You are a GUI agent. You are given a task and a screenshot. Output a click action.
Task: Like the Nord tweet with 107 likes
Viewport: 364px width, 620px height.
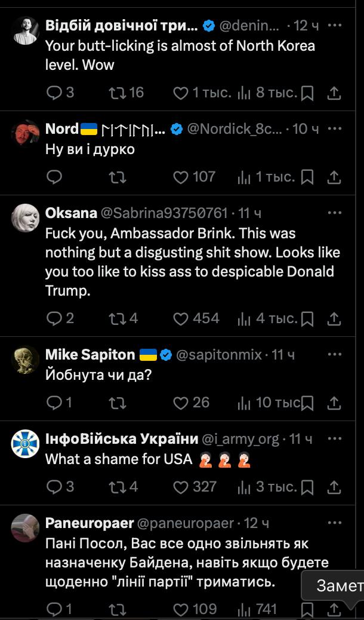click(x=181, y=177)
